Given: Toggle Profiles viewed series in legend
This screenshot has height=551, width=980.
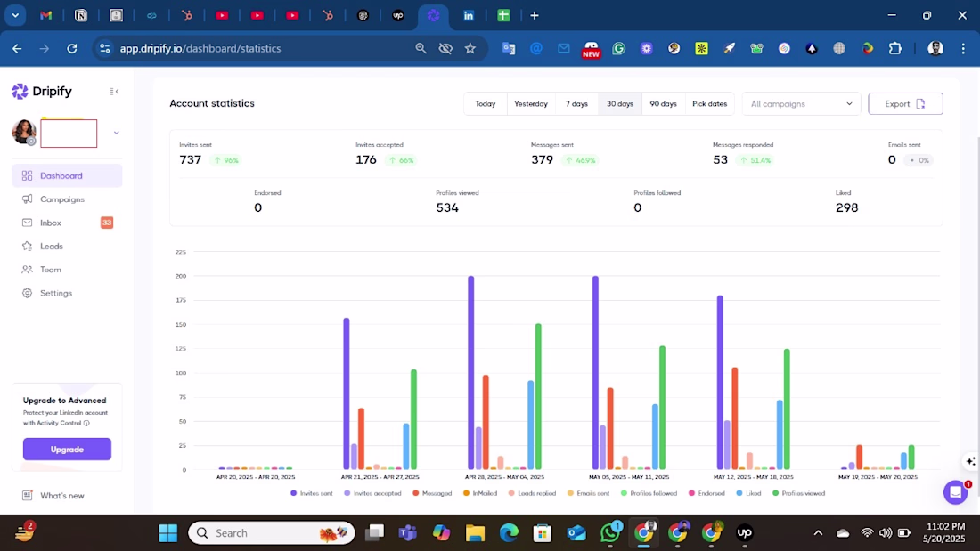Looking at the screenshot, I should [799, 493].
